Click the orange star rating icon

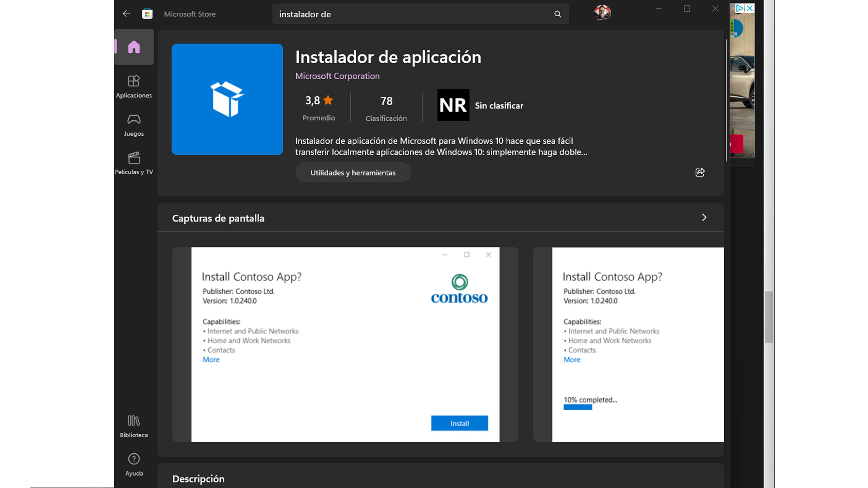click(328, 100)
